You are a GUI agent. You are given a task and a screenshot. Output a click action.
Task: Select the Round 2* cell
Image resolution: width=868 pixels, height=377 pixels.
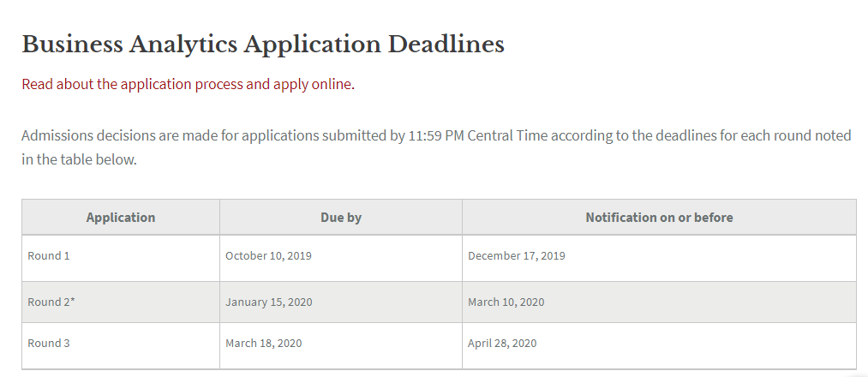pyautogui.click(x=51, y=302)
